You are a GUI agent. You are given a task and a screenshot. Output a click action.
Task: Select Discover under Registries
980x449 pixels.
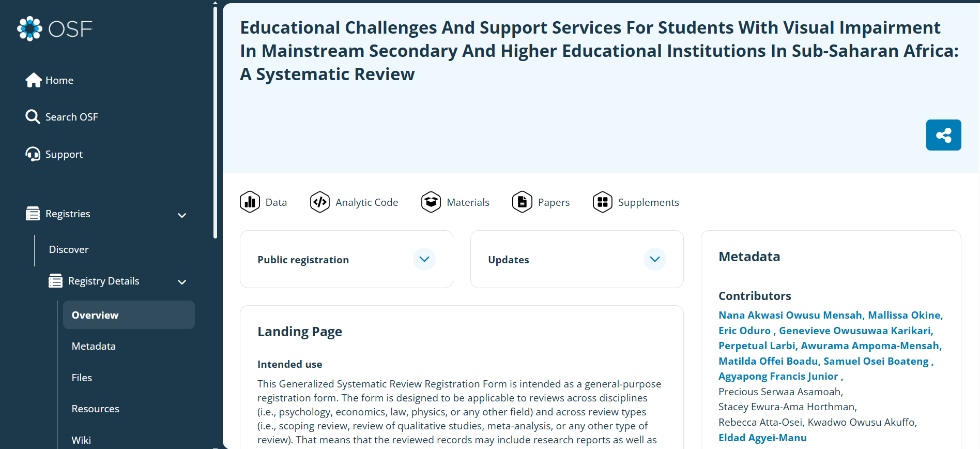[x=69, y=249]
